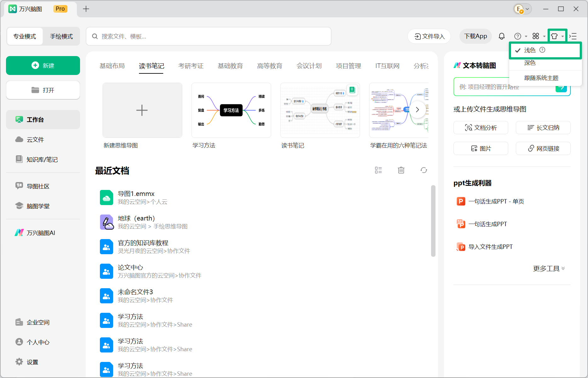Click 文档分析 button

[481, 128]
